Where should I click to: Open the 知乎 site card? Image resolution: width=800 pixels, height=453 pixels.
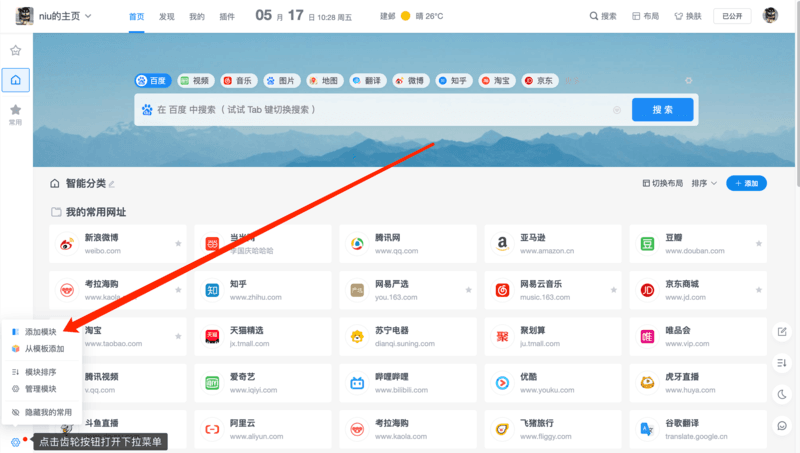[263, 290]
